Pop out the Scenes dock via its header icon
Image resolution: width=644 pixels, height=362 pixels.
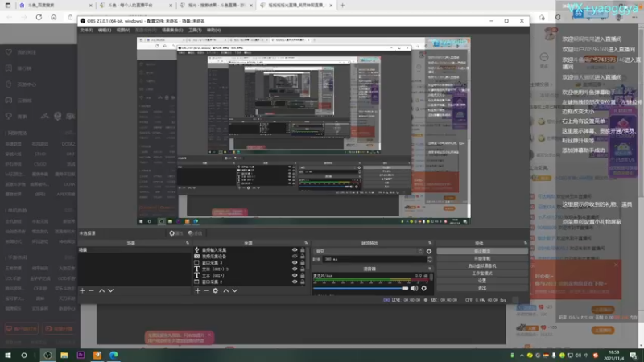188,243
